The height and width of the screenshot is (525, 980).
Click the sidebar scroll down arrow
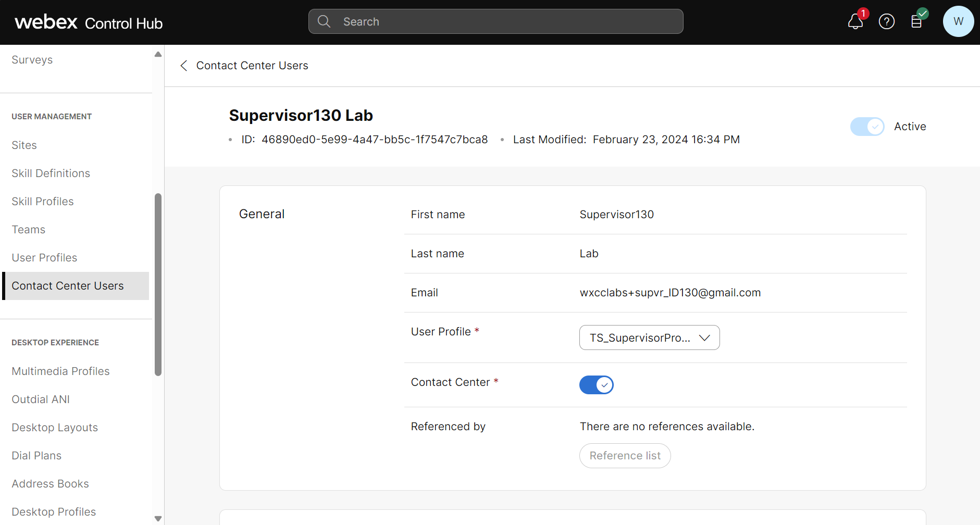(x=158, y=519)
